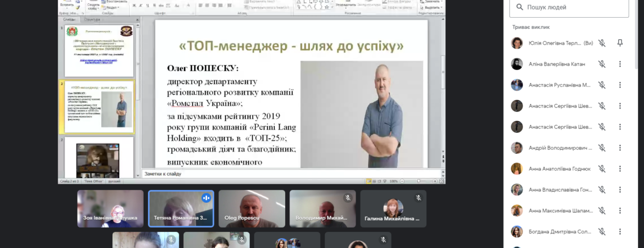Viewport: 644px width, 248px height.
Task: Click the magnifier icon in people search
Action: pyautogui.click(x=520, y=7)
